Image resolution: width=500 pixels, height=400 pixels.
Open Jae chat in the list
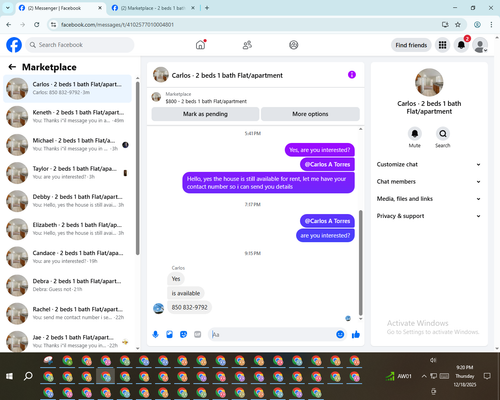click(67, 341)
